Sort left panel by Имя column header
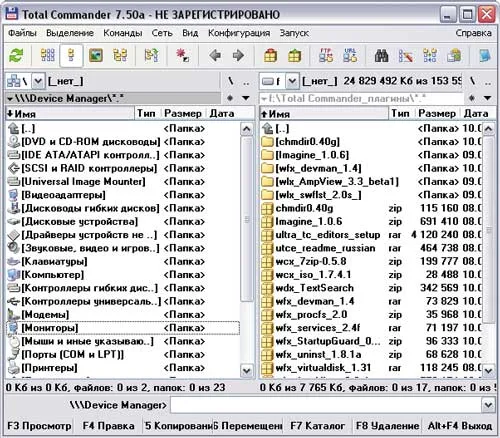 [70, 114]
